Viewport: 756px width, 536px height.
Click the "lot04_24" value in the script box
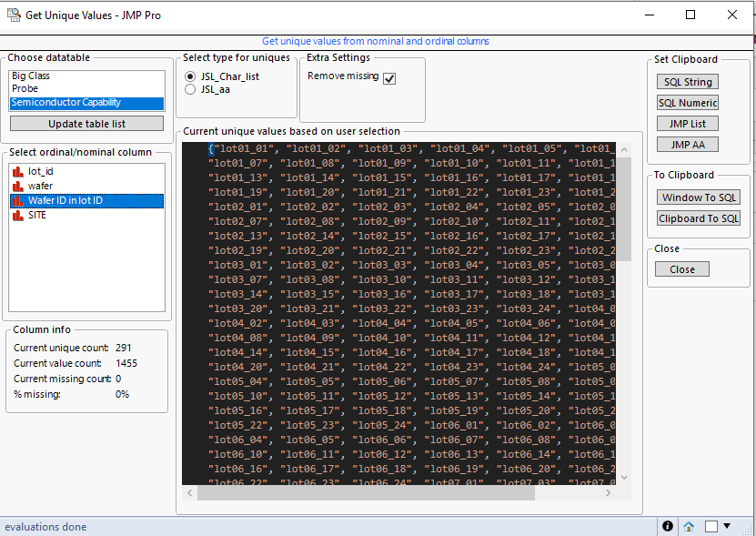[x=525, y=367]
